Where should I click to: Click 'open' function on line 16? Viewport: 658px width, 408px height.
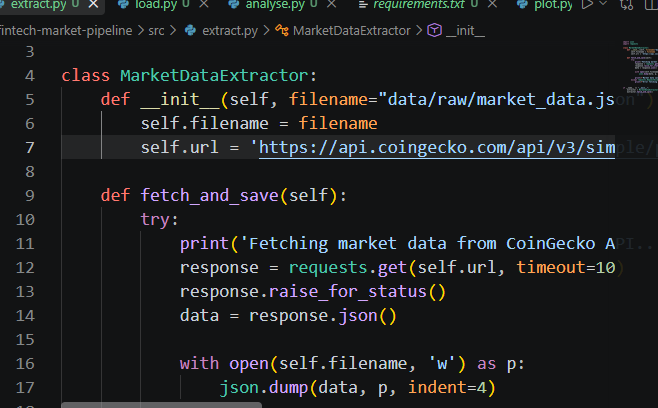pos(249,364)
